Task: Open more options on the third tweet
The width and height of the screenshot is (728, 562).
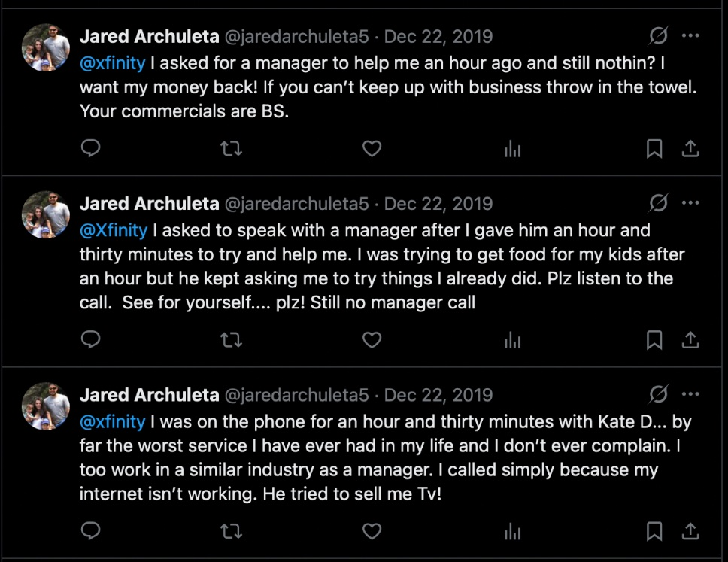Action: [690, 394]
